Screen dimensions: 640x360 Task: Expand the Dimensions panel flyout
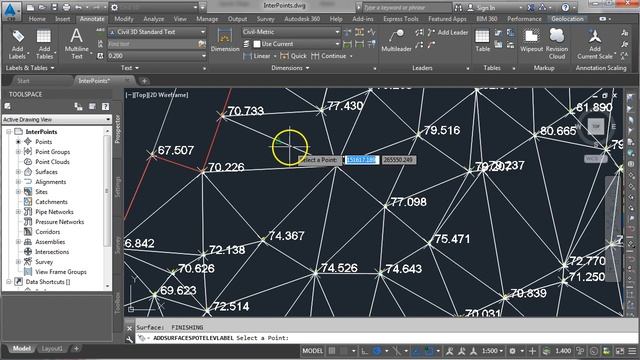290,68
